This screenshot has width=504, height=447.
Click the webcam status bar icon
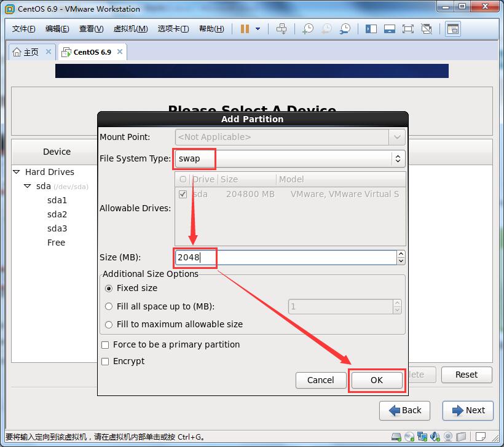(448, 437)
